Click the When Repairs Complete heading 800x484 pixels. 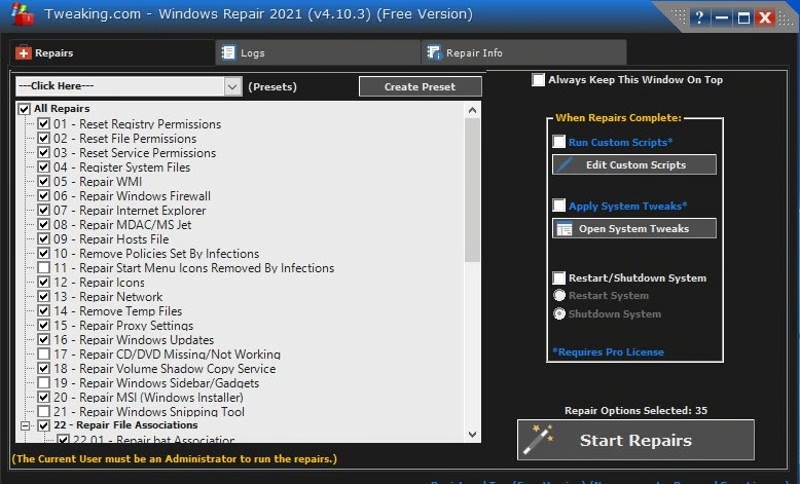tap(618, 117)
